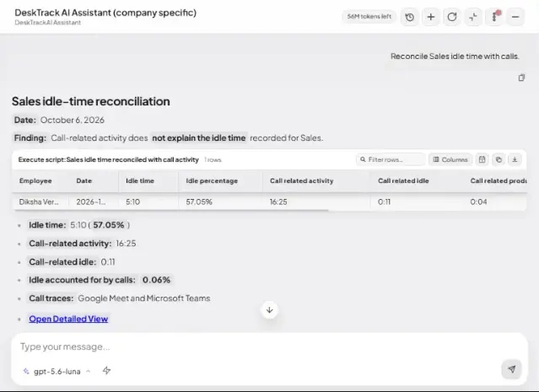Click the 0.06% idle accounted value
This screenshot has height=392, width=539.
[156, 280]
